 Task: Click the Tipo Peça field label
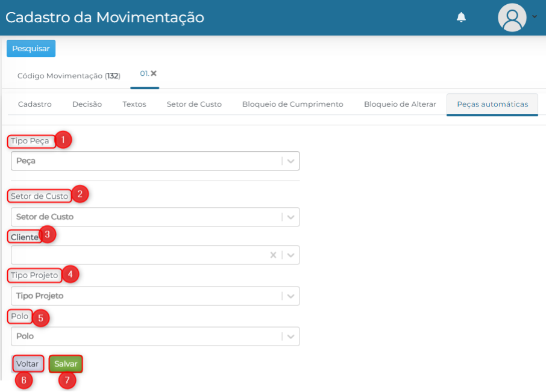[x=30, y=141]
